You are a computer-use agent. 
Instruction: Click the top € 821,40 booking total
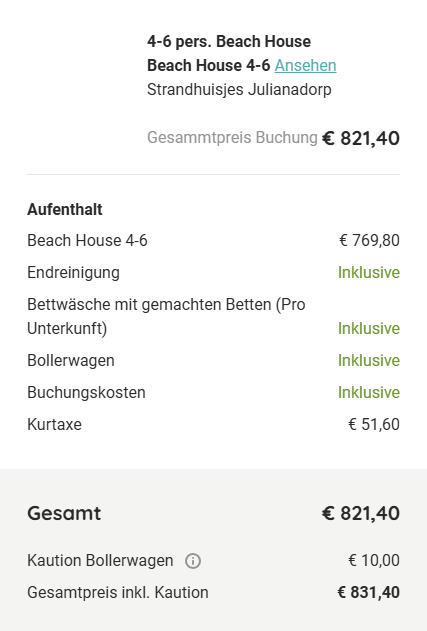(361, 138)
